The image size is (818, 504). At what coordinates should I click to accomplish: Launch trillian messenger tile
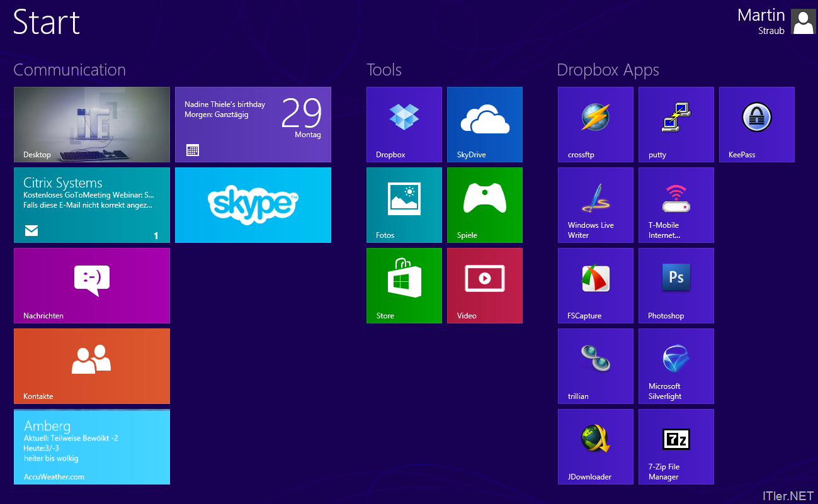595,366
